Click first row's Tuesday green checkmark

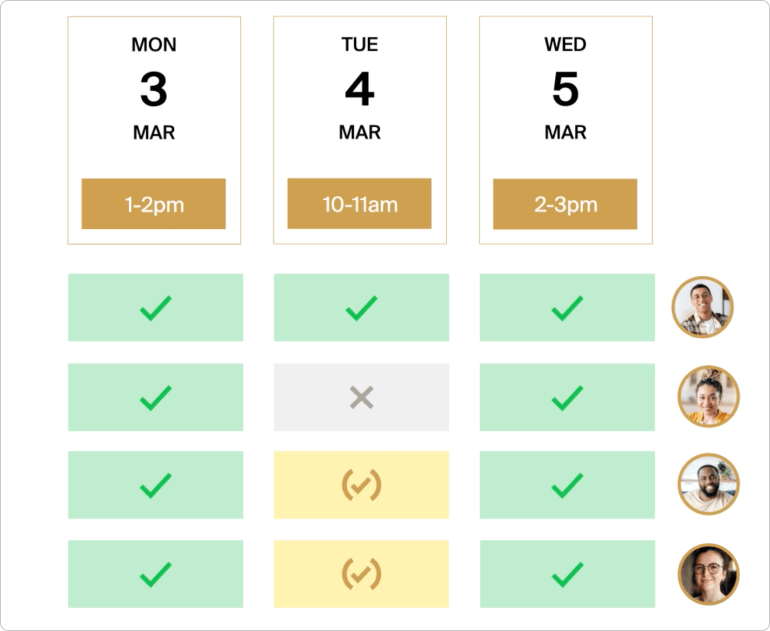361,308
